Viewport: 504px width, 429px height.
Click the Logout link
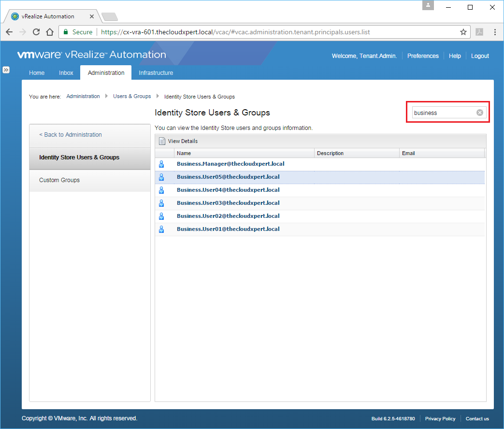click(x=480, y=56)
